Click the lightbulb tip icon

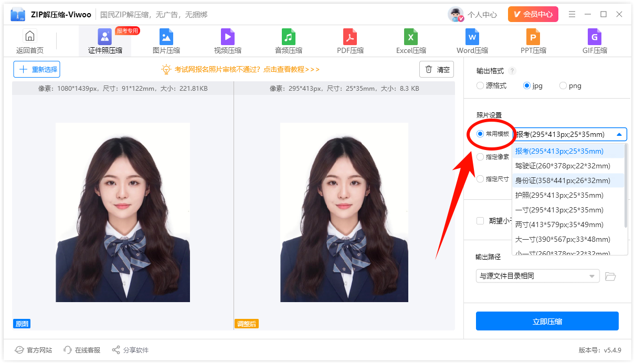pyautogui.click(x=166, y=69)
